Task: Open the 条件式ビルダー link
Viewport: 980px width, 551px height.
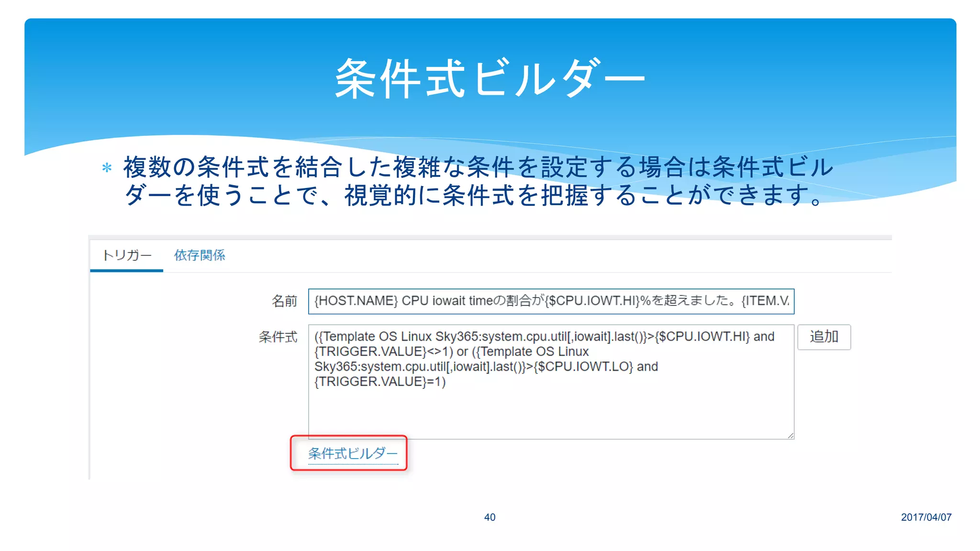Action: (x=353, y=453)
